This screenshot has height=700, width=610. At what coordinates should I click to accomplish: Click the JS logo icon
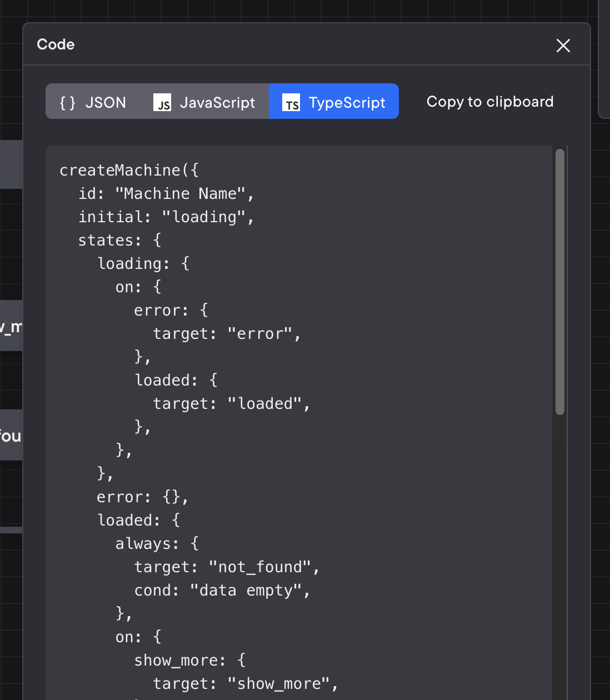(x=162, y=103)
